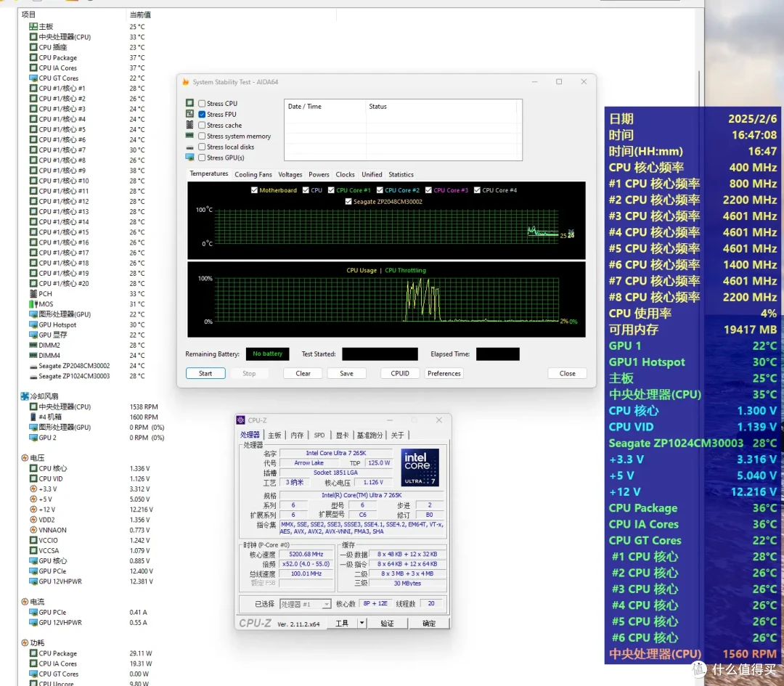Open the 显卡 tab in CPU-Z

342,435
